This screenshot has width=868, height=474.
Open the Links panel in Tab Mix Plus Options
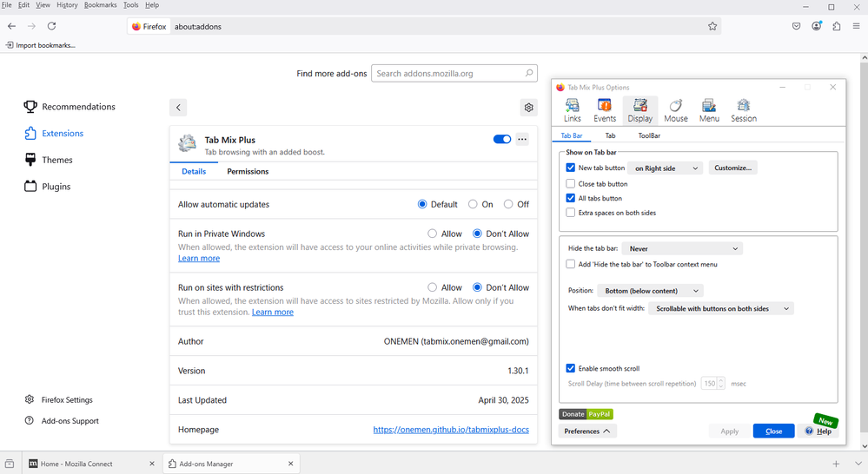click(x=572, y=110)
